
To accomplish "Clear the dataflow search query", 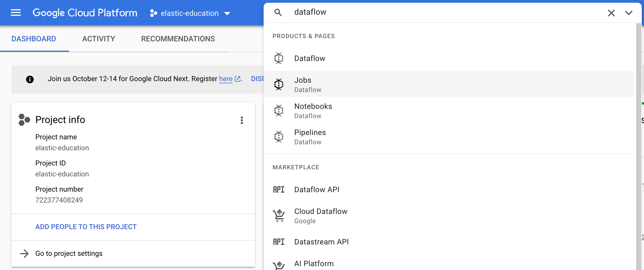I will coord(611,13).
